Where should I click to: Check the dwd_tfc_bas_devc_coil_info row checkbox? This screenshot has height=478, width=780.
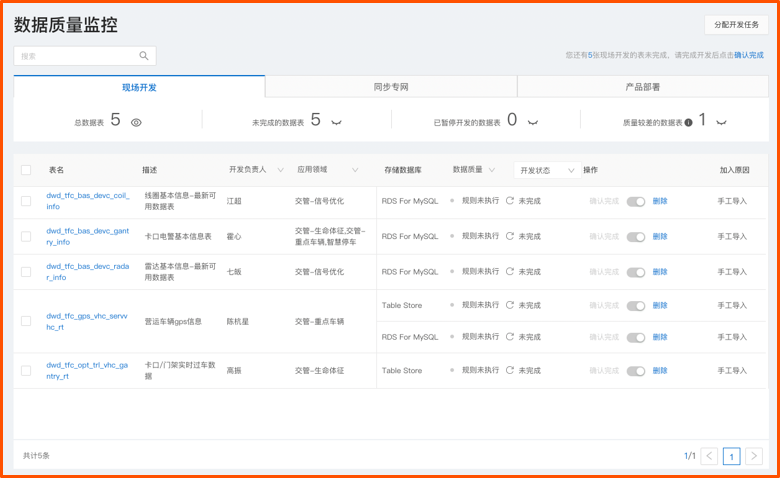coord(26,201)
